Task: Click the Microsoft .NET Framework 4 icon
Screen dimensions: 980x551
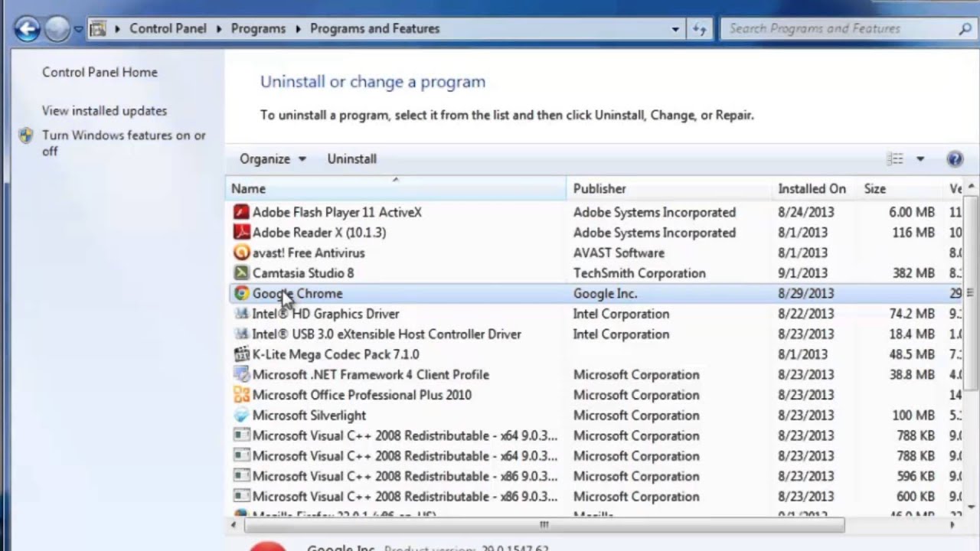Action: 241,375
